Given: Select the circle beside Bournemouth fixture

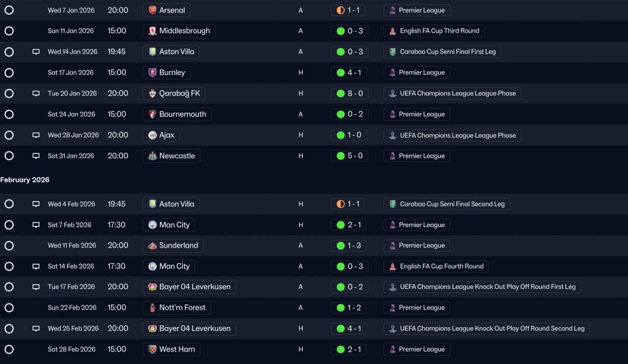Looking at the screenshot, I should tap(9, 114).
